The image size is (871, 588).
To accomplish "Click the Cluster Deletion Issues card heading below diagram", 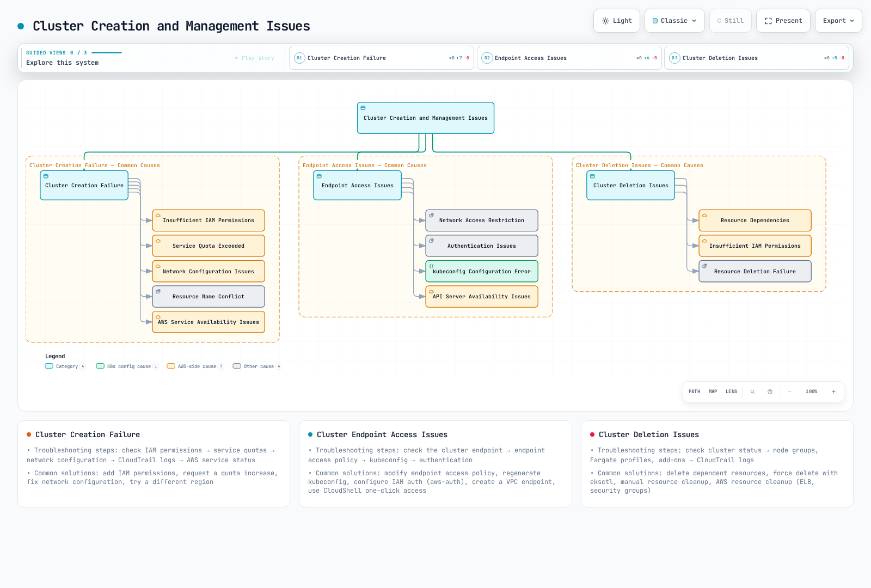I will (x=649, y=434).
